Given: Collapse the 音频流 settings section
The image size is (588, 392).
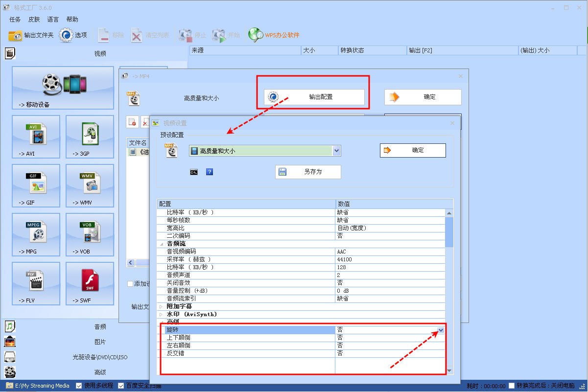Looking at the screenshot, I should coord(161,243).
